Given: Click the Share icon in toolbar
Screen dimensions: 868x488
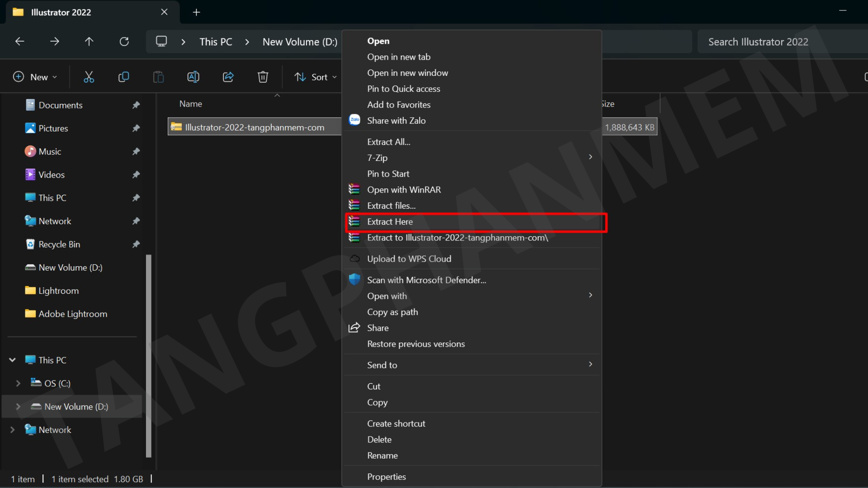Looking at the screenshot, I should [x=228, y=77].
